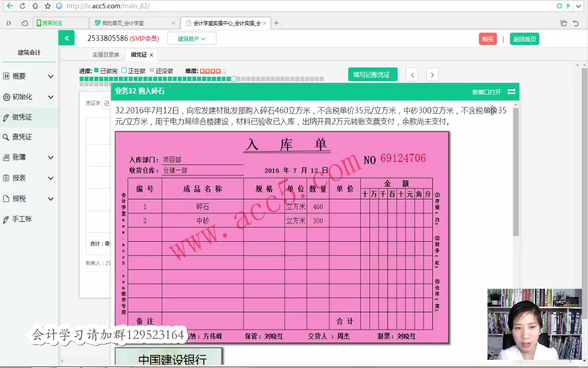Click the 新窗口打开 swap-arrows icon
The width and height of the screenshot is (588, 368).
pyautogui.click(x=511, y=91)
